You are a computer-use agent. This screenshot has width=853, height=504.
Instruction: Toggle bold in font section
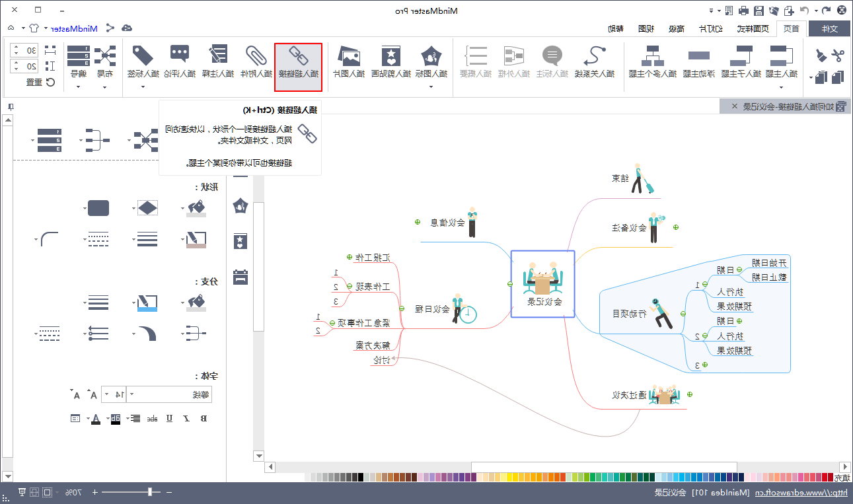[204, 418]
